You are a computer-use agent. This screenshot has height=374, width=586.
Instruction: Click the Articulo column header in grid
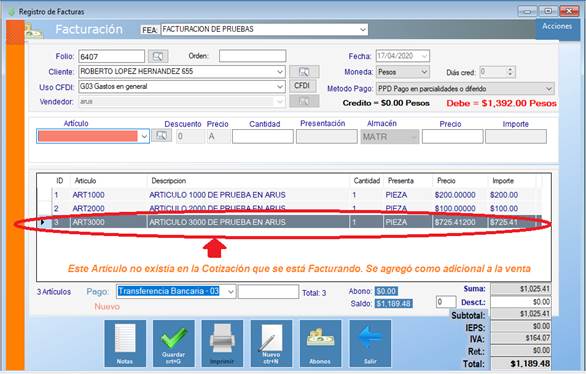coord(108,181)
